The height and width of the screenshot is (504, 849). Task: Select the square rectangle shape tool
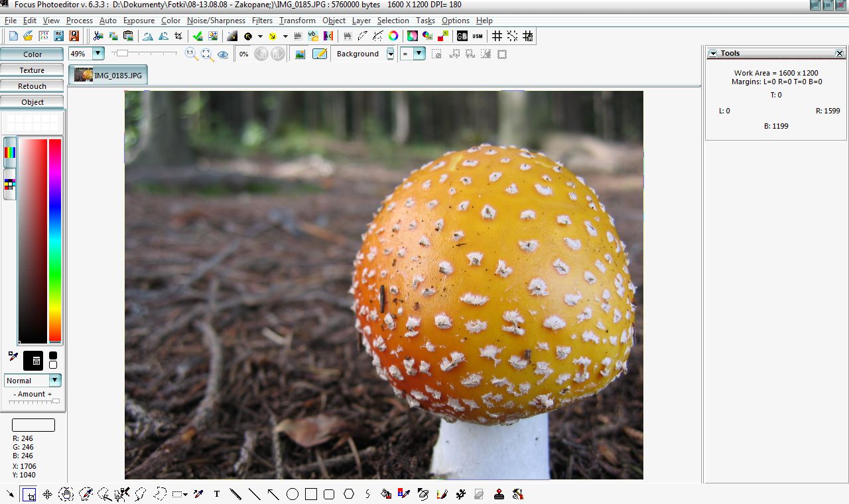pos(311,494)
